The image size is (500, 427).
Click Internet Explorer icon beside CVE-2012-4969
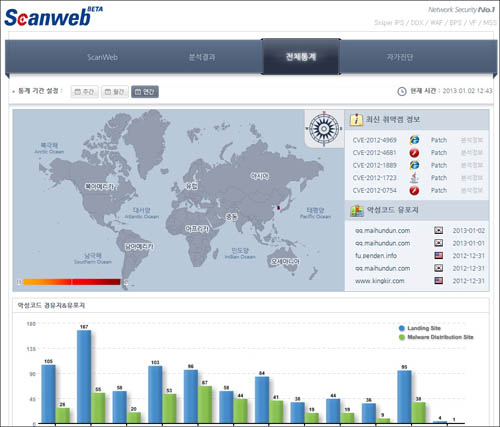tap(414, 140)
